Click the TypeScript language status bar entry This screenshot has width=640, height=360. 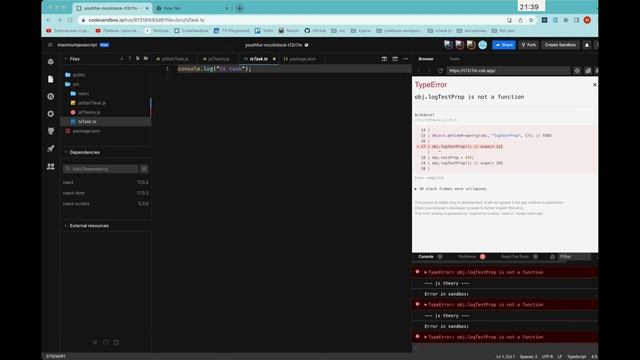click(577, 357)
